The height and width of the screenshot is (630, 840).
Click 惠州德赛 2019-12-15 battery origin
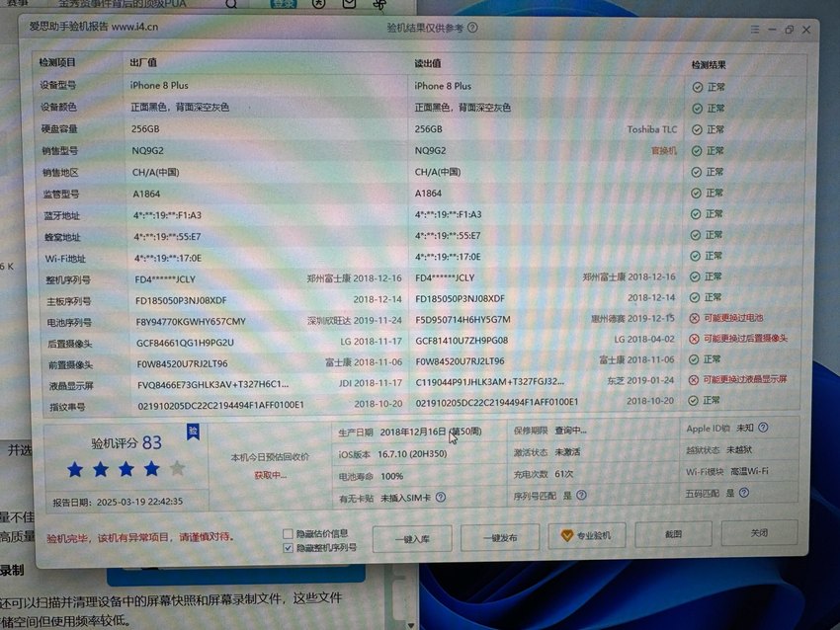pos(632,319)
